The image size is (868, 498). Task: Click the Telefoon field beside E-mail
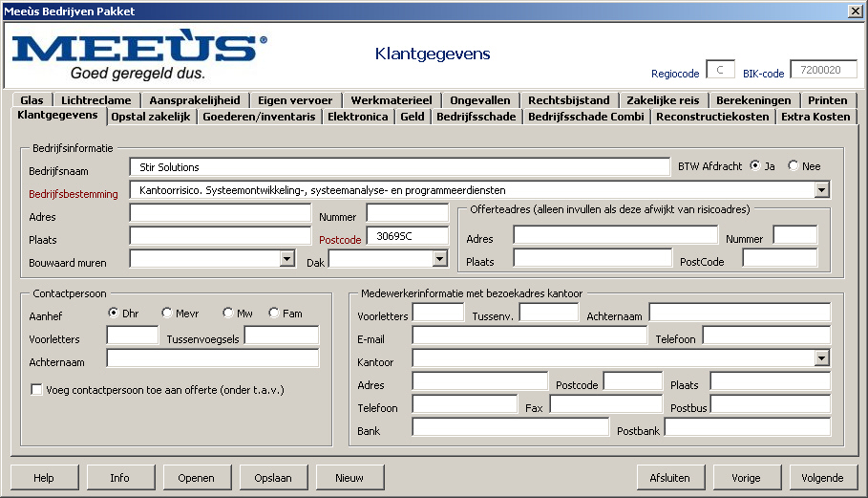767,336
